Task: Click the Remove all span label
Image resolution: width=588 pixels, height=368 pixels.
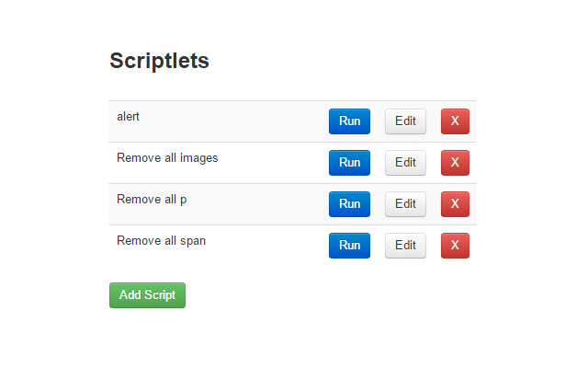Action: point(161,241)
